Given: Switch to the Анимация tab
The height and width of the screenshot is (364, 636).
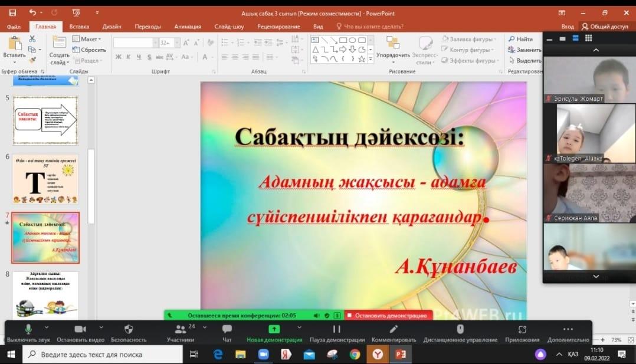Looking at the screenshot, I should coord(188,27).
